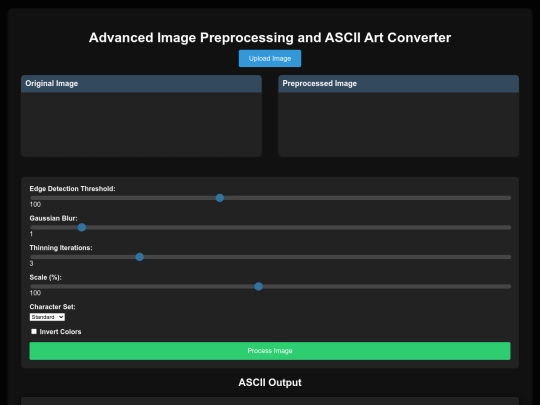Viewport: 540px width, 405px height.
Task: Click the ASCII Output heading
Action: pyautogui.click(x=270, y=383)
